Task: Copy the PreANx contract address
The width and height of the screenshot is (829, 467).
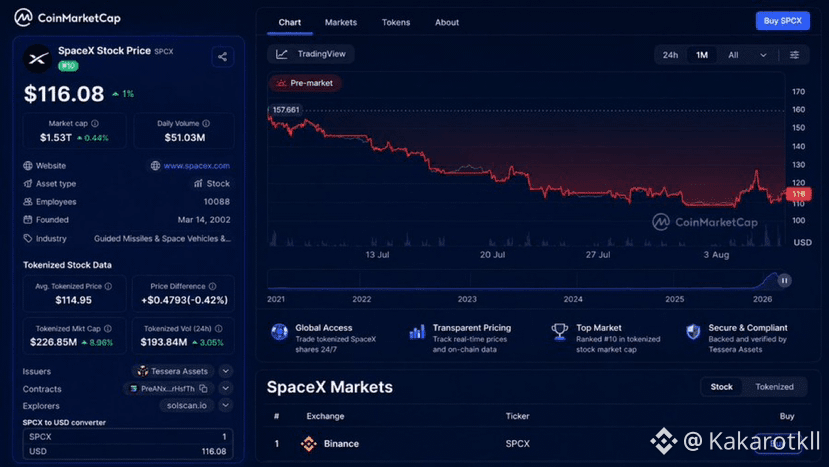Action: (204, 389)
